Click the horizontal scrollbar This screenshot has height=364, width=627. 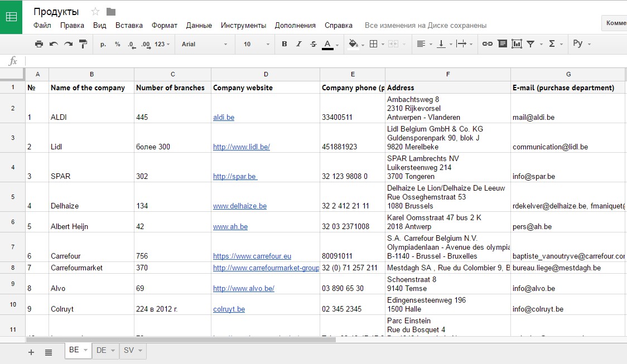tap(181, 339)
